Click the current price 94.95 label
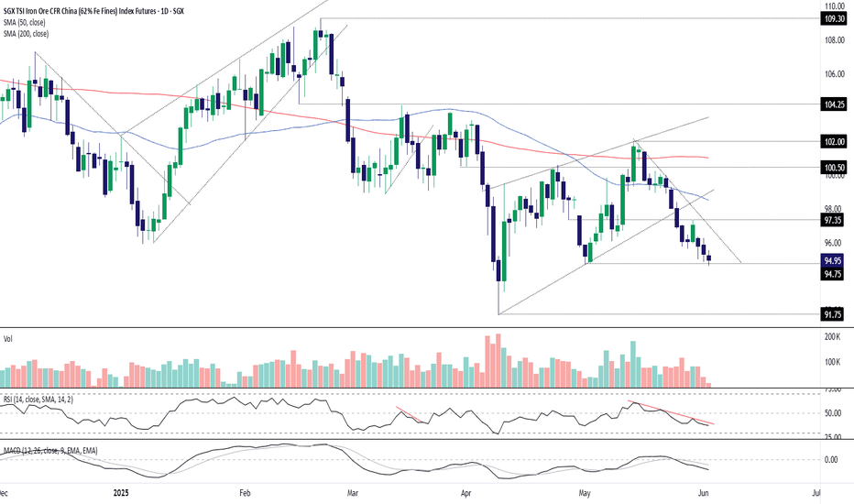 833,260
